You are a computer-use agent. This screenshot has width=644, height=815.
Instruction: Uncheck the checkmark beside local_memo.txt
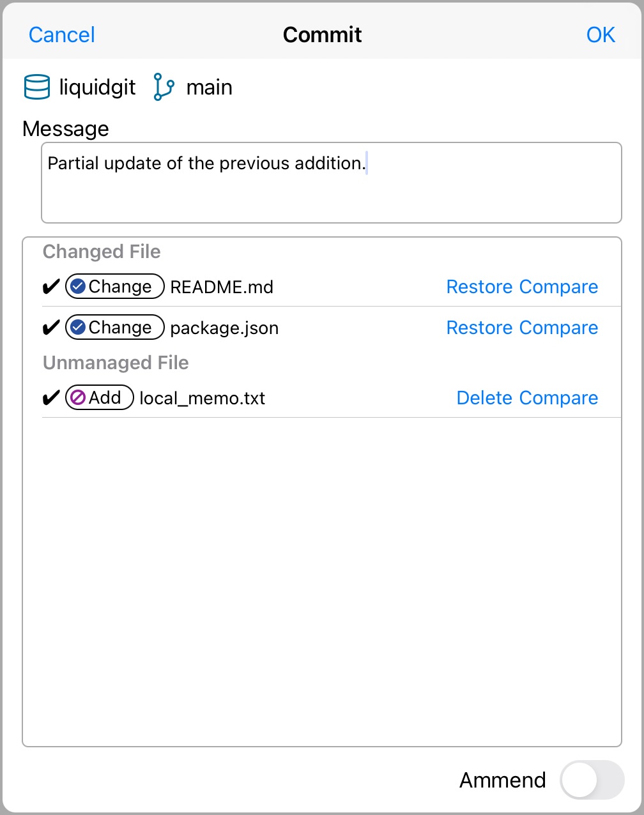point(50,399)
